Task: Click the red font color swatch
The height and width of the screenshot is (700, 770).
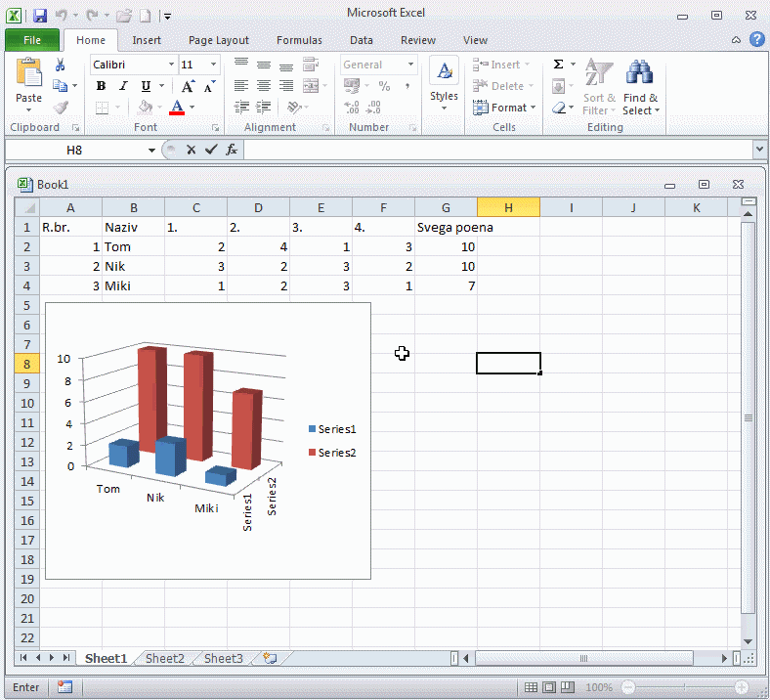Action: (177, 108)
